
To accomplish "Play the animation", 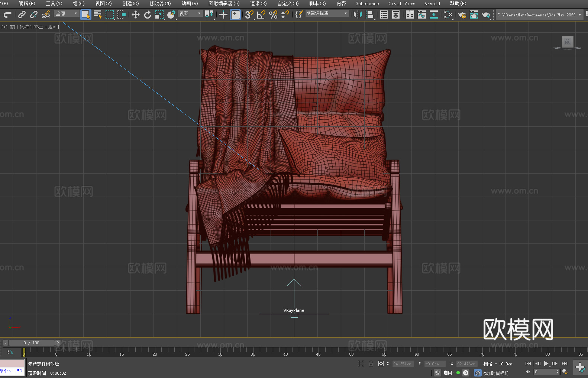I will (x=546, y=364).
